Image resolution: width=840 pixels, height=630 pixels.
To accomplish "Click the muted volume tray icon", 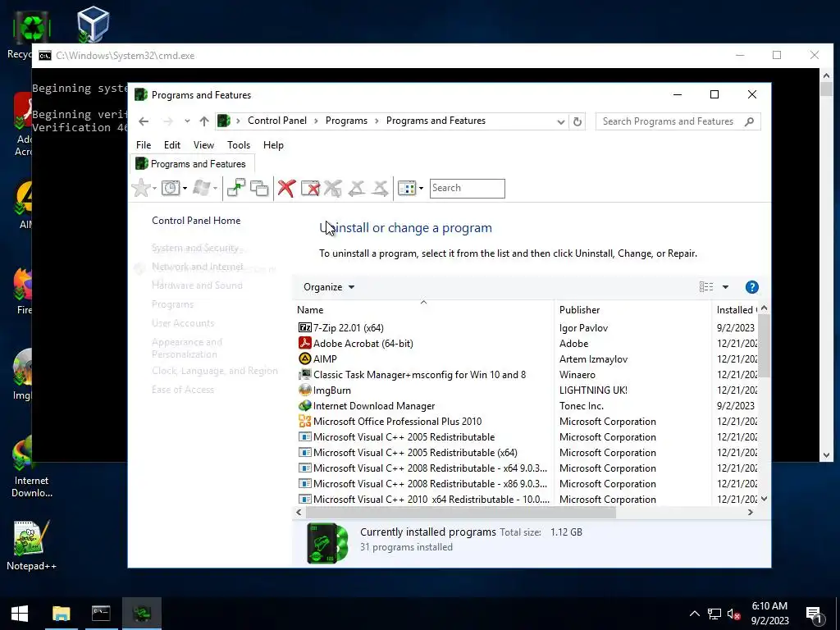I will [733, 614].
